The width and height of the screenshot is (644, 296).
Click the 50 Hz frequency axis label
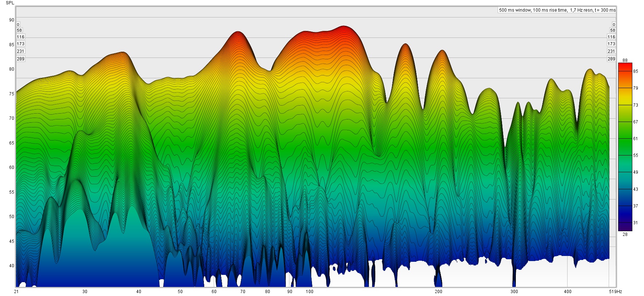(180, 292)
